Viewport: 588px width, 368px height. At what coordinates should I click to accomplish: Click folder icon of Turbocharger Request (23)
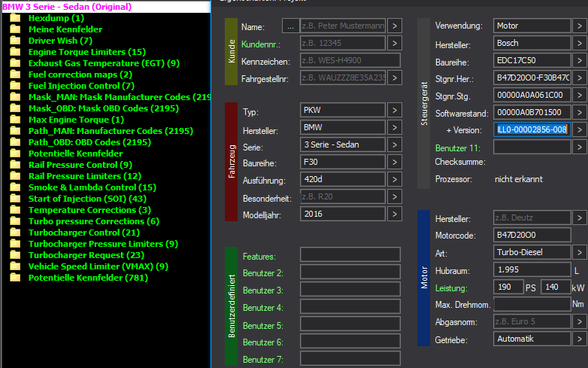point(15,255)
